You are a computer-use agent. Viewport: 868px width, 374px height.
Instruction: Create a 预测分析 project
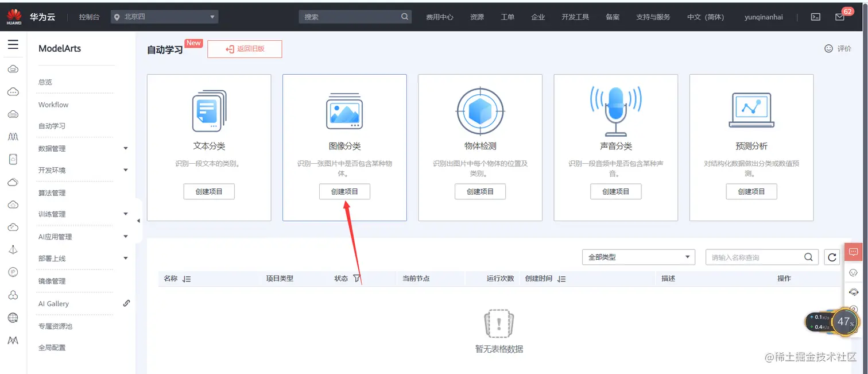751,191
